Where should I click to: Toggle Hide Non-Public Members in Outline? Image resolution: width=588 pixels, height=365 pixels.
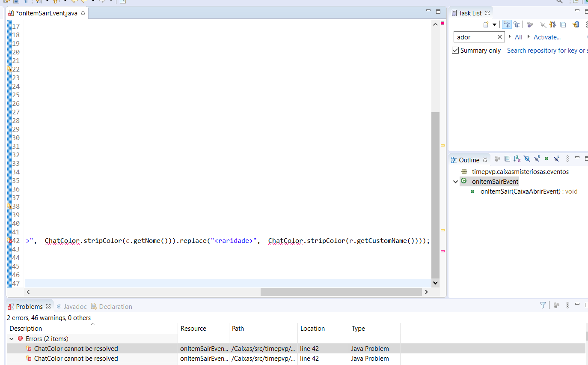(x=546, y=159)
